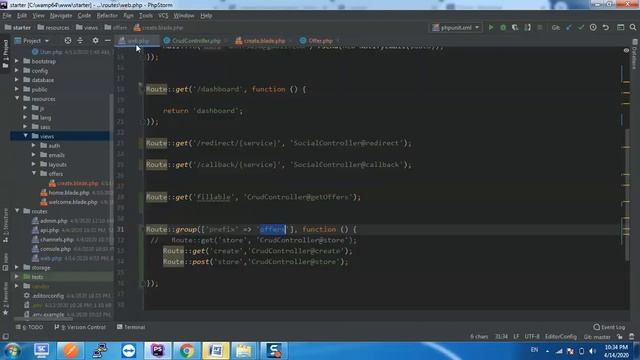The height and width of the screenshot is (360, 640).
Task: Click the clock in system tray
Action: [x=616, y=351]
